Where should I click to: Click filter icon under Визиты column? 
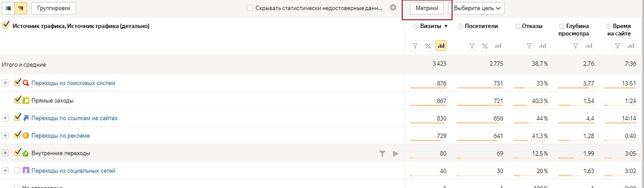[x=415, y=46]
